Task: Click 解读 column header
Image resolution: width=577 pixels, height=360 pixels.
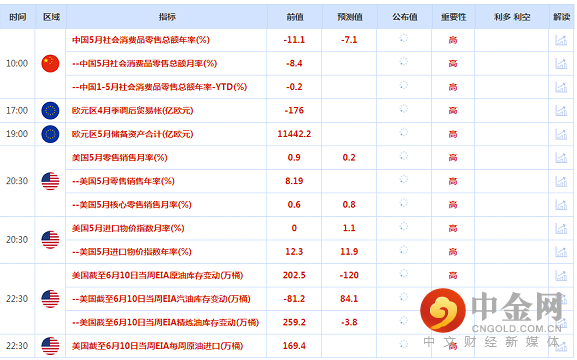Action: click(x=562, y=17)
